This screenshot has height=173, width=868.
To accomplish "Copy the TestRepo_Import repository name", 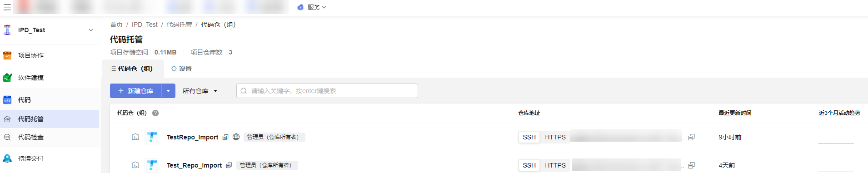I will [225, 137].
